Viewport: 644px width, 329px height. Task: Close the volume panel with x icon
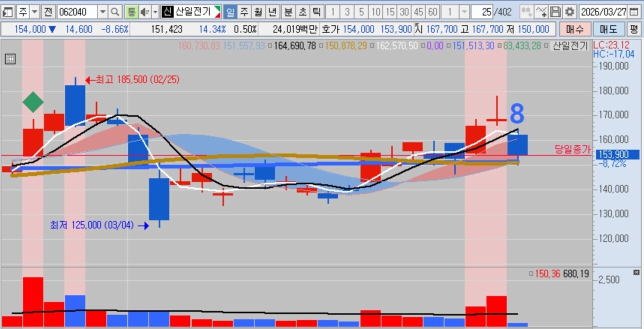click(x=636, y=272)
